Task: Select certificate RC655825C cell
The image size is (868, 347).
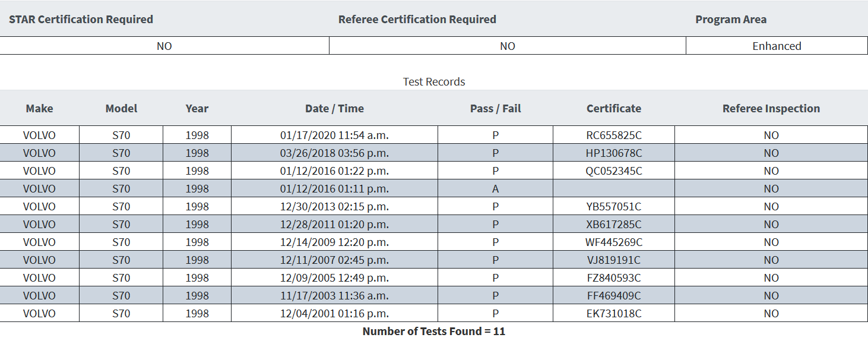Action: pyautogui.click(x=613, y=135)
